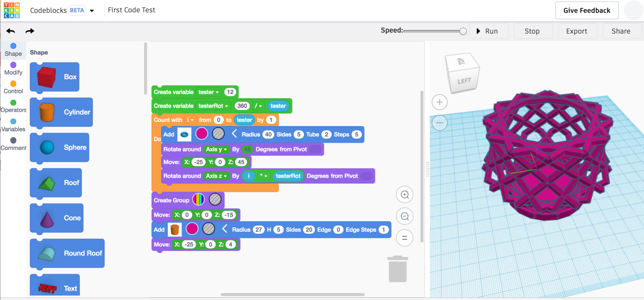Open the tester variable dropdown
Viewport: 644px width, 300px height.
pos(209,92)
